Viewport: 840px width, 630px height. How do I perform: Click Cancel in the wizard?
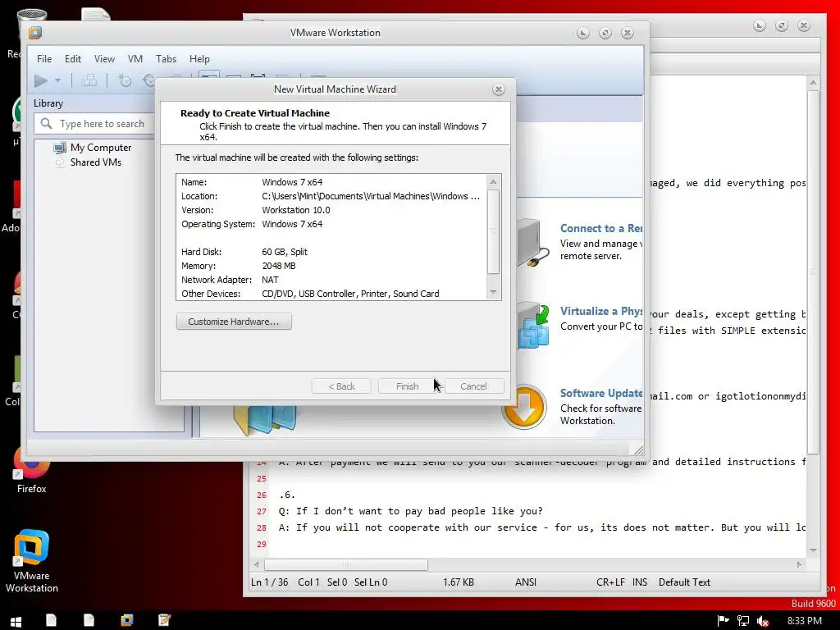473,386
